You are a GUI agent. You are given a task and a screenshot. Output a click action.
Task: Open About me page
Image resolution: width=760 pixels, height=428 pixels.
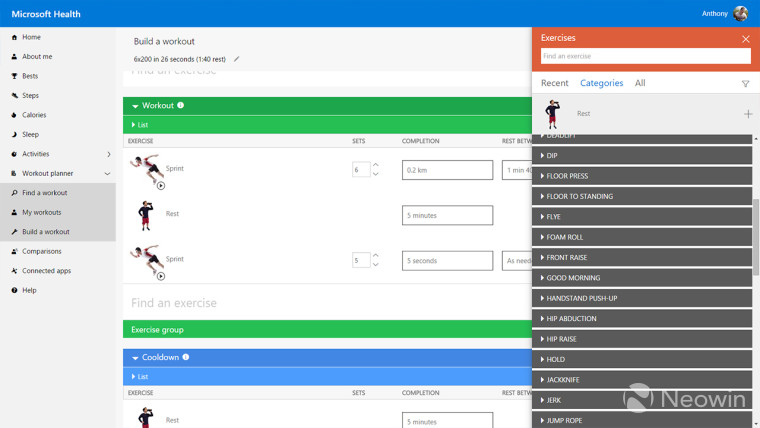click(x=37, y=56)
